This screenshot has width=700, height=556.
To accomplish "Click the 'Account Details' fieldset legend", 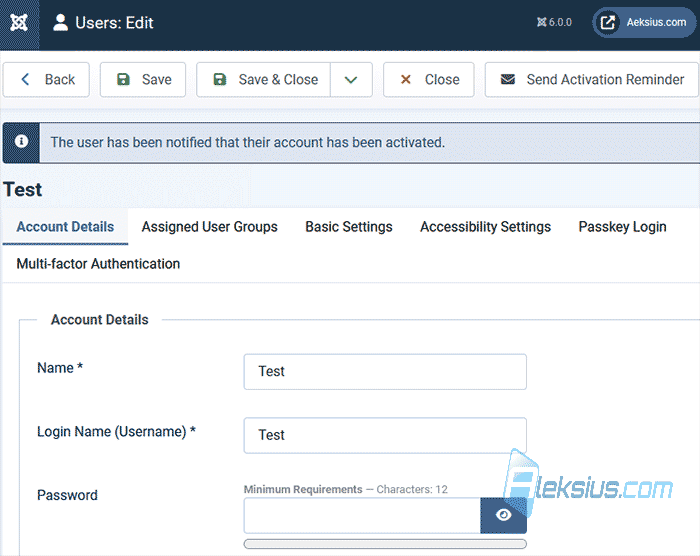I will tap(100, 320).
